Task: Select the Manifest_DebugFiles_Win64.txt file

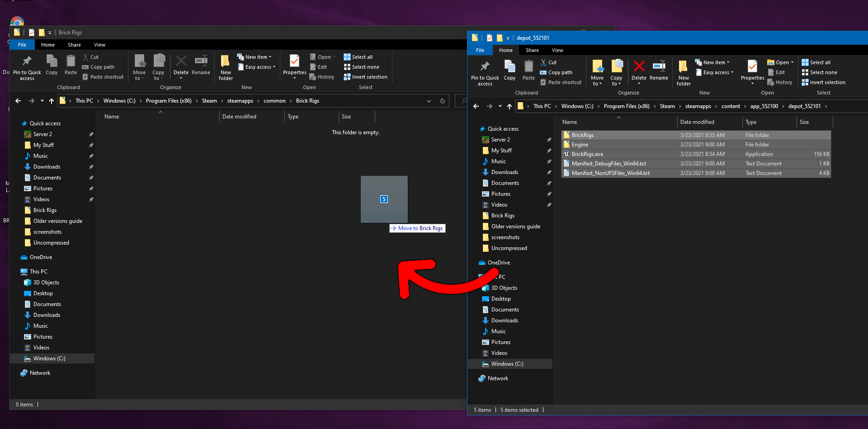Action: click(x=696, y=164)
